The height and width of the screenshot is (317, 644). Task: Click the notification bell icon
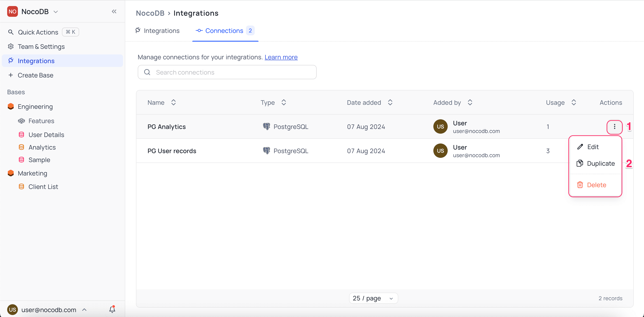(112, 309)
